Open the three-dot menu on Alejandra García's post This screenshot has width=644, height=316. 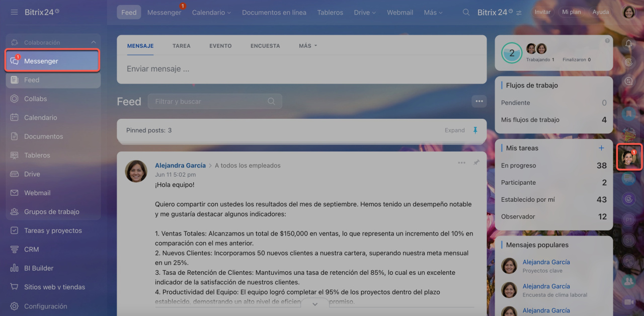click(x=461, y=163)
